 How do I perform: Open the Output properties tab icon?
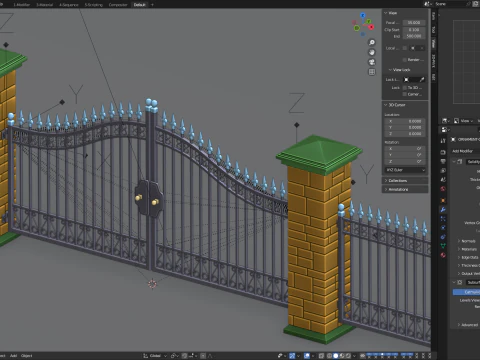[x=443, y=161]
